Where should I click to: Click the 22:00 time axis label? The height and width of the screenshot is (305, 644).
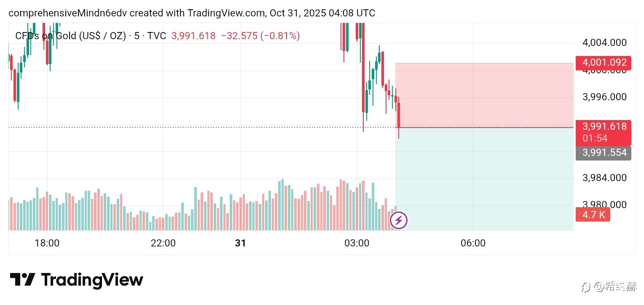[163, 243]
